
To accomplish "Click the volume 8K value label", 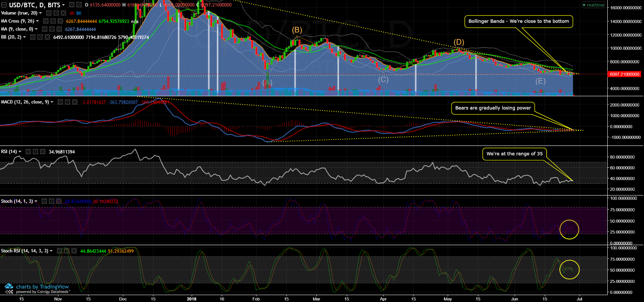I will point(79,13).
